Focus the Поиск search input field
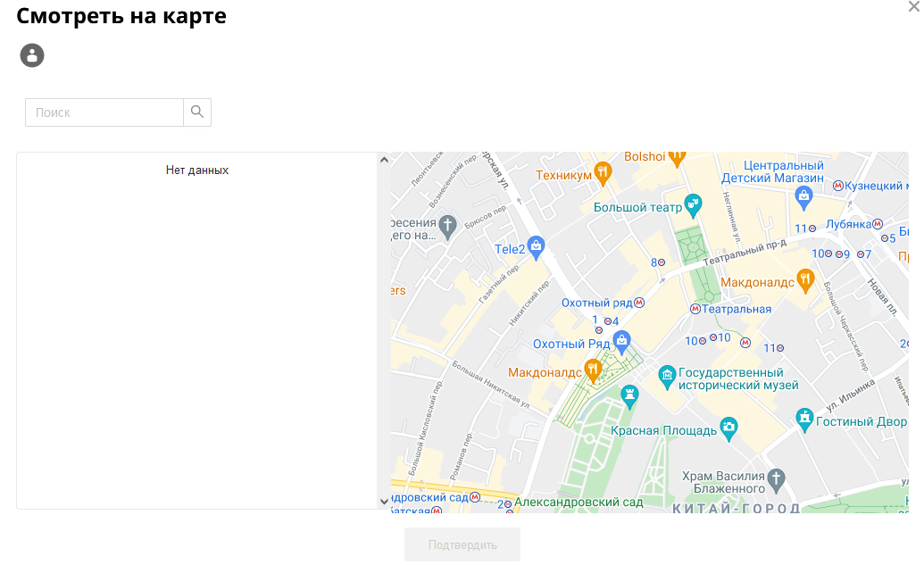924x565 pixels. pyautogui.click(x=104, y=112)
